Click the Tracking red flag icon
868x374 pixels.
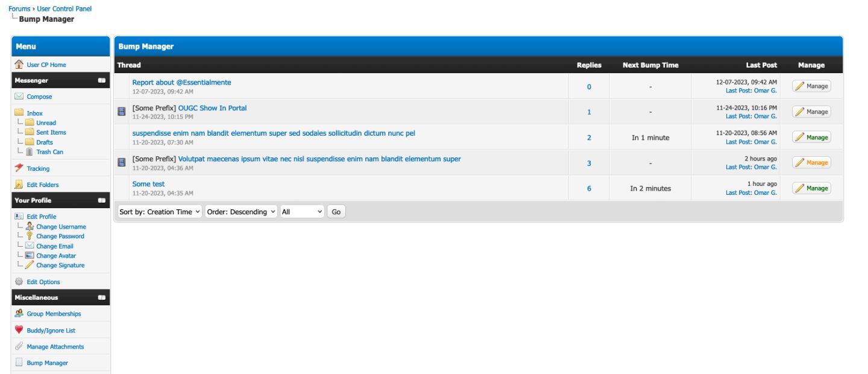19,168
